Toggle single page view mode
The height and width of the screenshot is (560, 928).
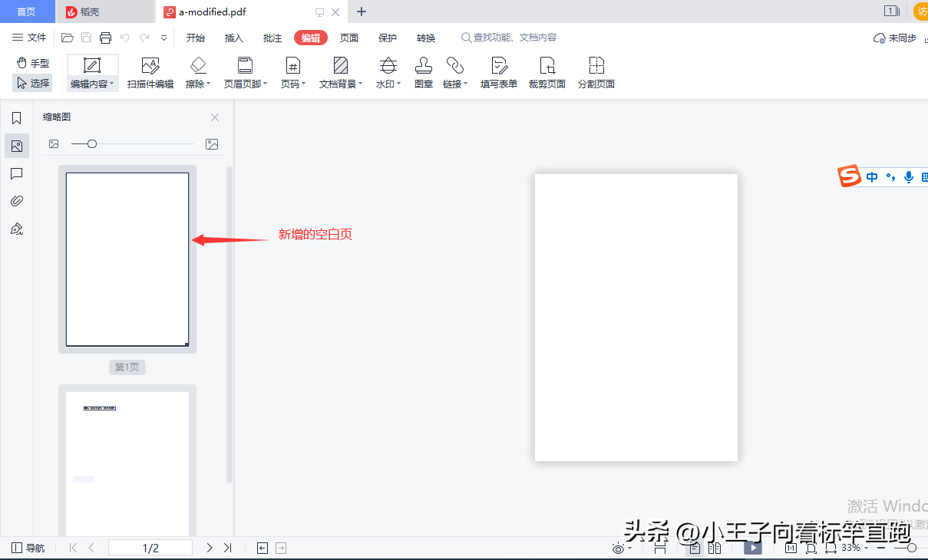pos(695,548)
